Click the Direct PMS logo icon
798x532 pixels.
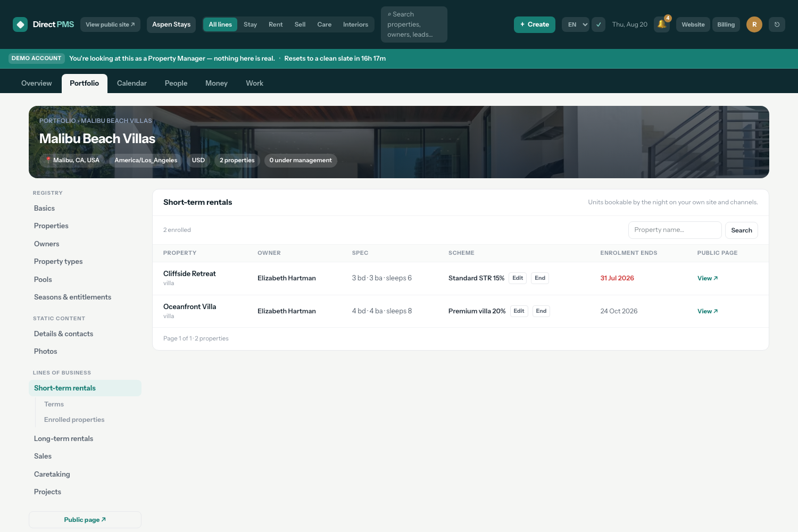[20, 24]
